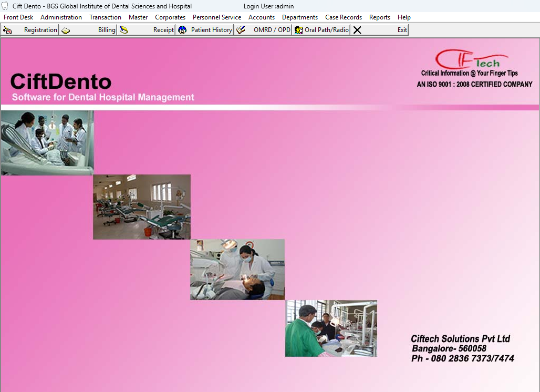Click the CIFTech logo

[x=471, y=59]
